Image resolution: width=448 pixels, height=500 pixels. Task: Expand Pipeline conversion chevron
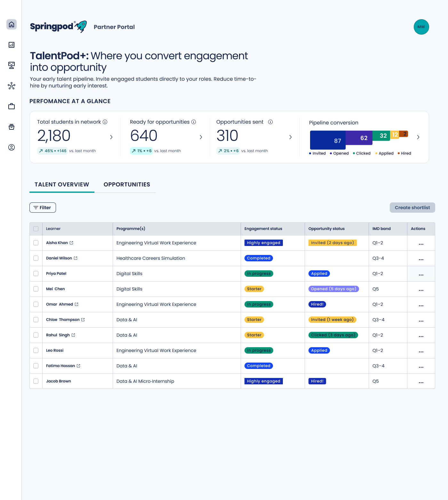[x=418, y=137]
